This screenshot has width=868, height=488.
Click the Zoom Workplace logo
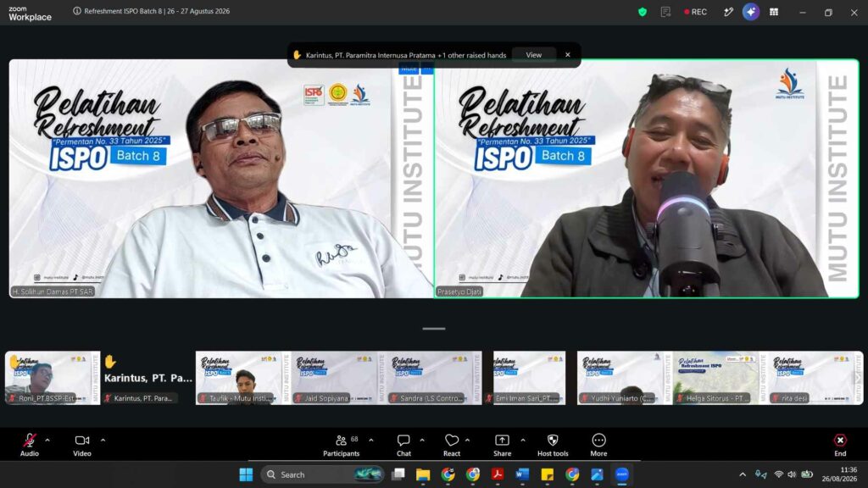click(x=30, y=14)
